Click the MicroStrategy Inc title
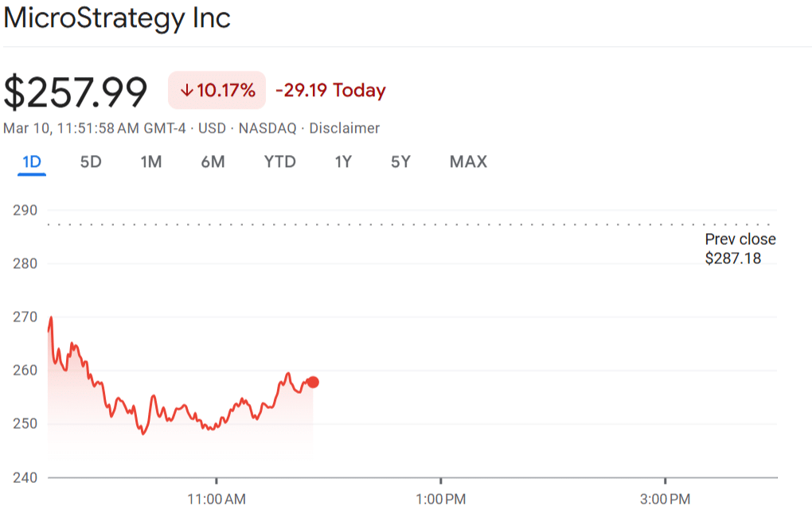This screenshot has height=517, width=812. pyautogui.click(x=117, y=18)
